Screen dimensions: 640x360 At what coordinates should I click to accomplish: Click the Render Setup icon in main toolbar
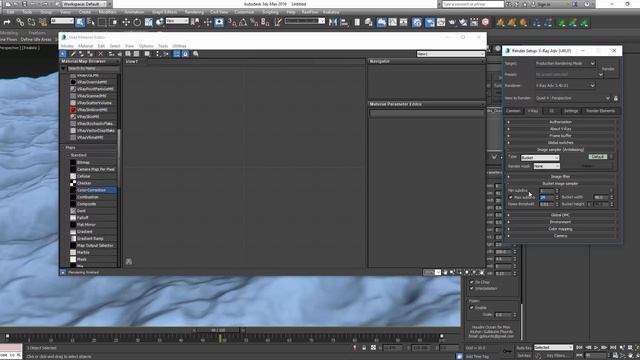[x=430, y=22]
